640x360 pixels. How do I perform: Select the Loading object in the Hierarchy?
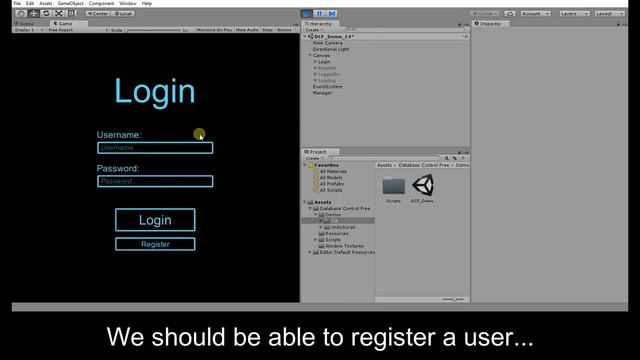[x=327, y=80]
